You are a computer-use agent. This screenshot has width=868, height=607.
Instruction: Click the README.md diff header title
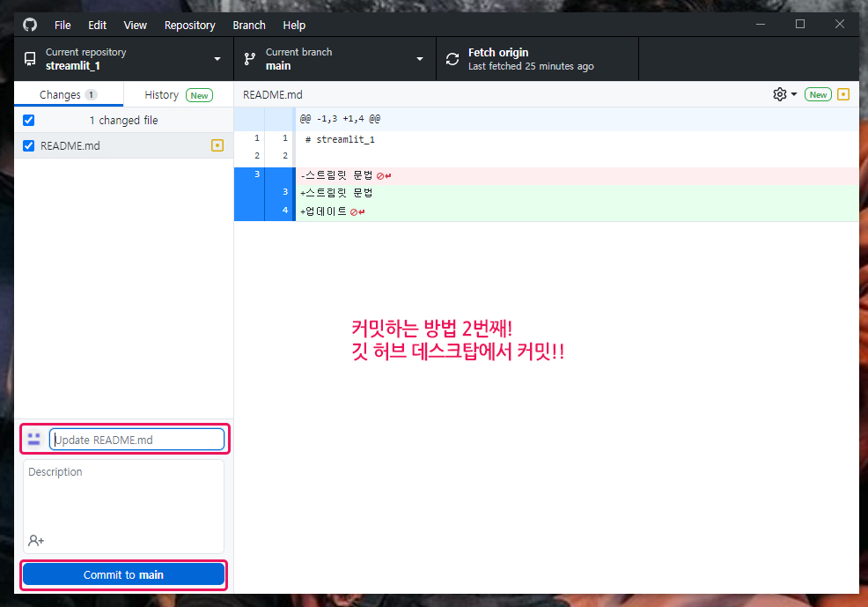coord(272,94)
